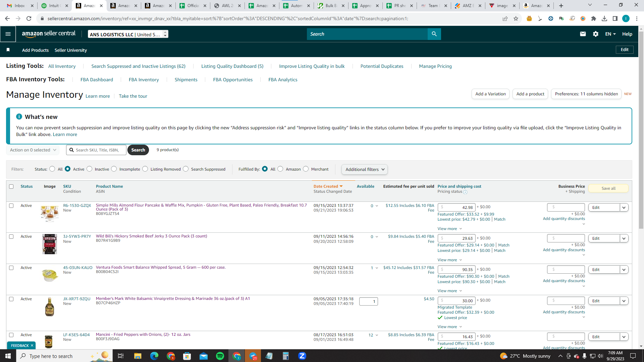The image size is (644, 362).
Task: Click the Amazon Seller Central logo
Action: [x=49, y=34]
